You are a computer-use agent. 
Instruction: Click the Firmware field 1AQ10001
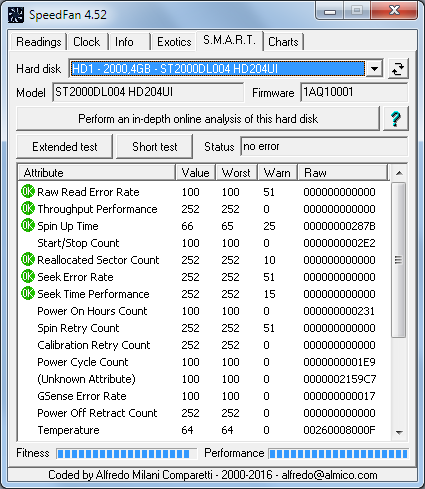[354, 92]
